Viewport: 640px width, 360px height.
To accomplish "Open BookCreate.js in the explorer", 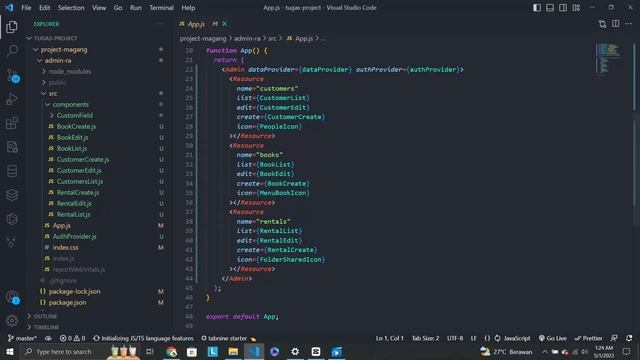I will 76,127.
